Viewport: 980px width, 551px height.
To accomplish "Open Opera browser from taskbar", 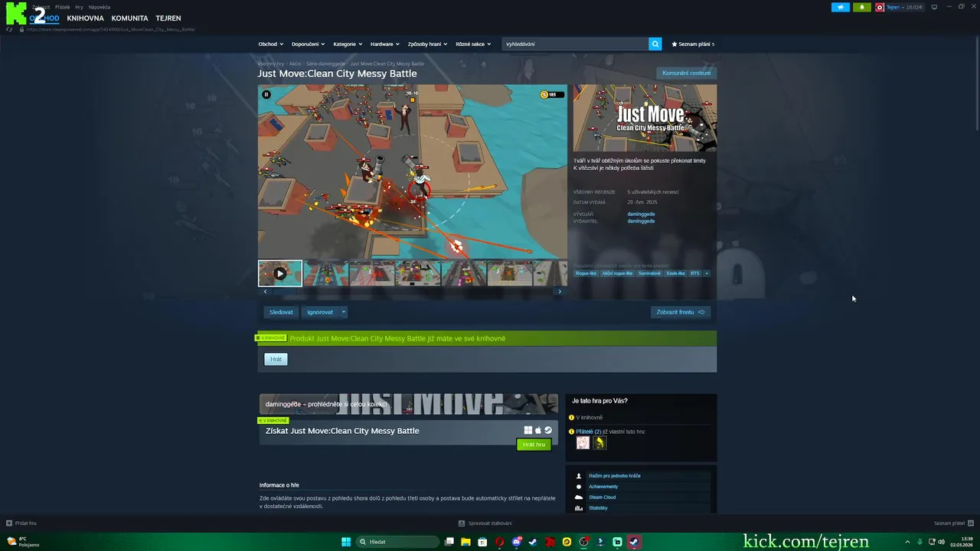I will click(499, 542).
